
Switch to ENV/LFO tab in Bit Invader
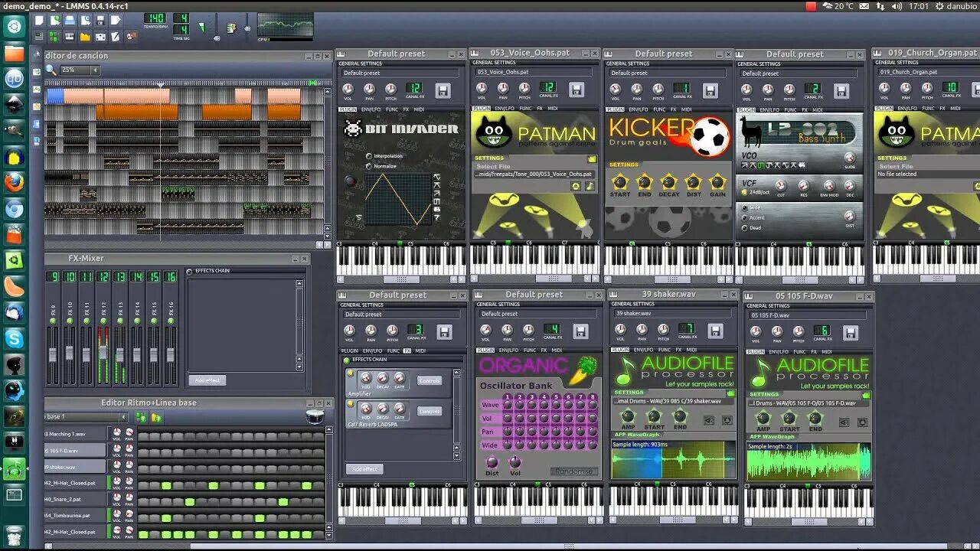371,109
